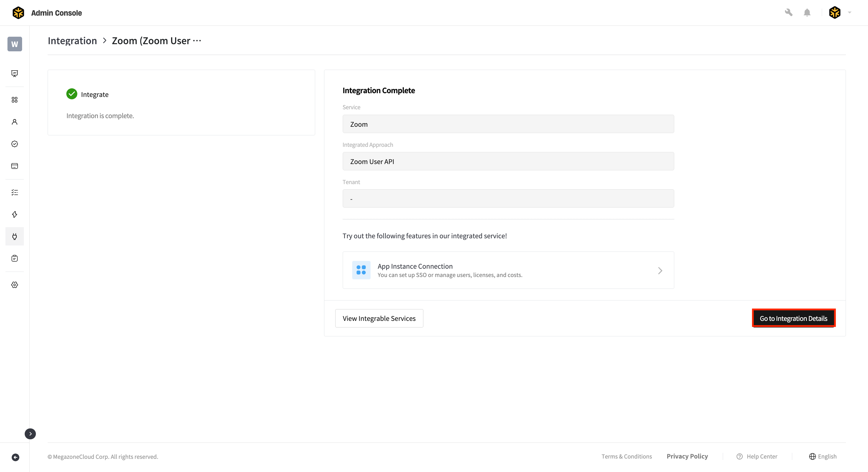This screenshot has width=868, height=472.
Task: Open the wrench tools icon in header
Action: (x=788, y=12)
